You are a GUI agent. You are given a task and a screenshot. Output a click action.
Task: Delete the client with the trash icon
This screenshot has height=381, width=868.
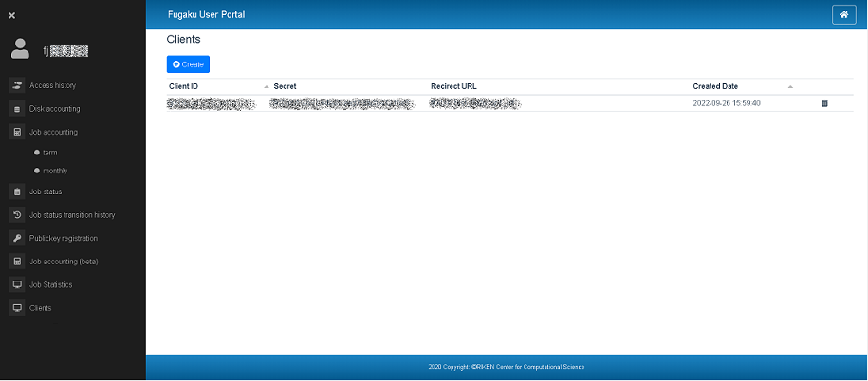pos(823,102)
